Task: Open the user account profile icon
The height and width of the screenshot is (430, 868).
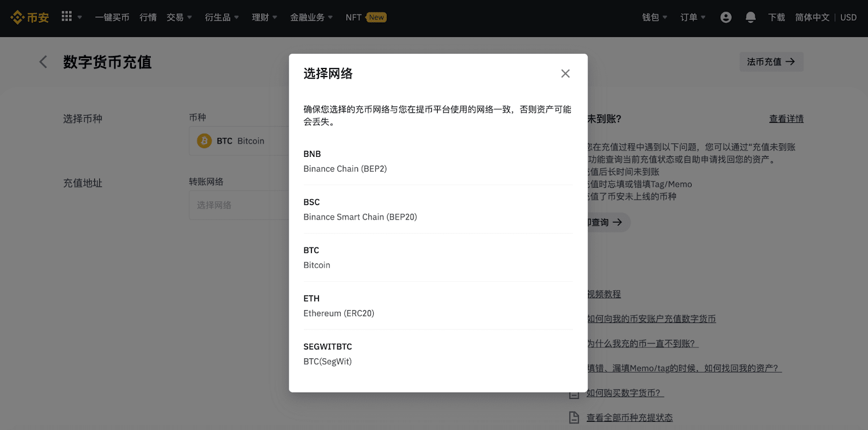Action: pyautogui.click(x=726, y=17)
